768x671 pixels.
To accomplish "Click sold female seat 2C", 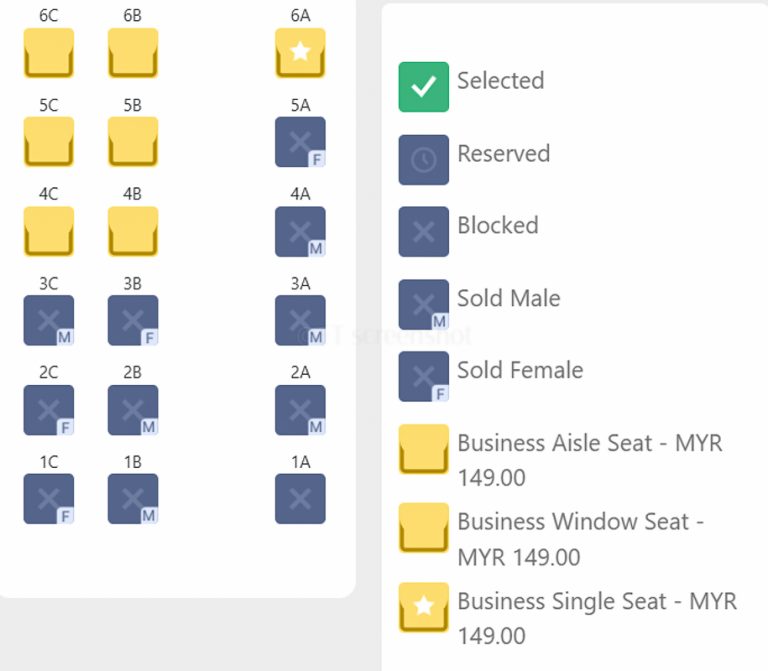I will pos(48,410).
